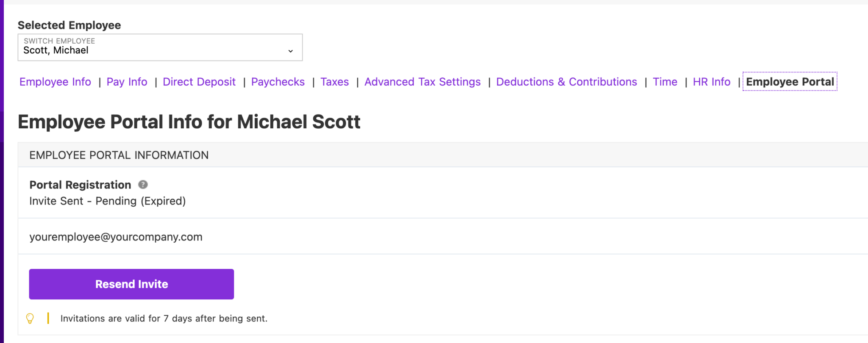The width and height of the screenshot is (868, 343).
Task: Go to the Direct Deposit tab
Action: tap(199, 82)
